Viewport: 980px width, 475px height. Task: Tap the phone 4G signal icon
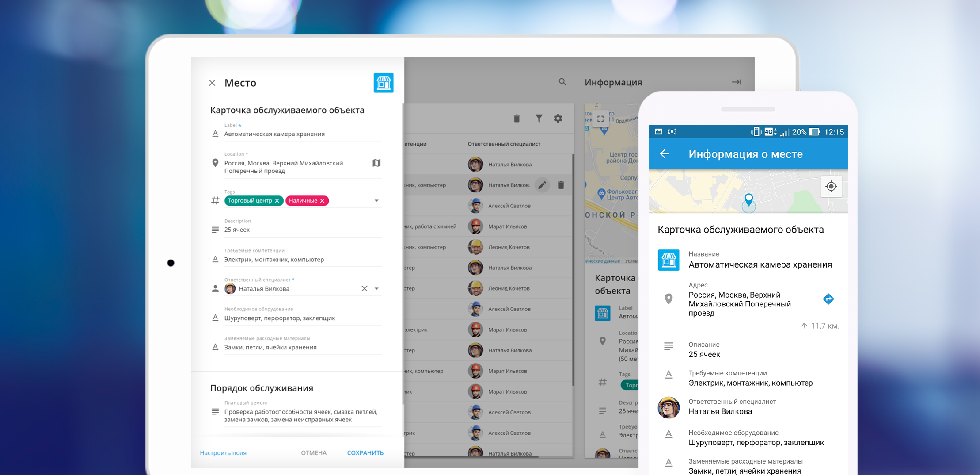pos(770,132)
